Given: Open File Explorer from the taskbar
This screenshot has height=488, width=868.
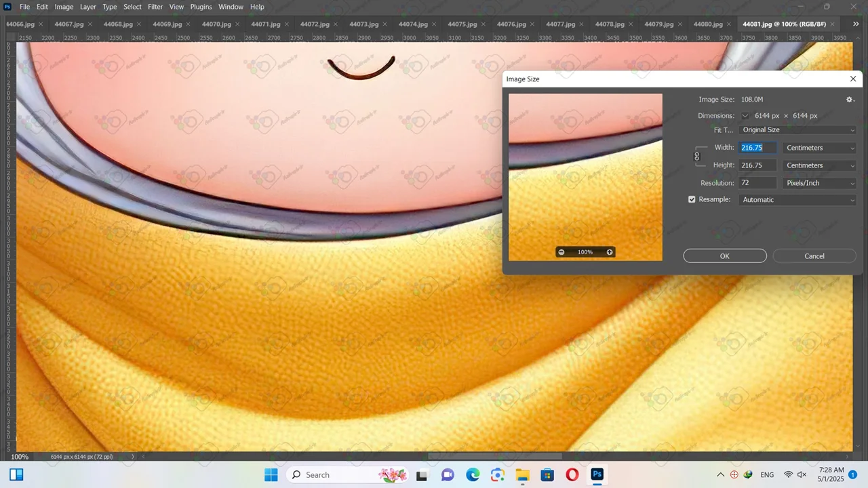Looking at the screenshot, I should coord(522,474).
